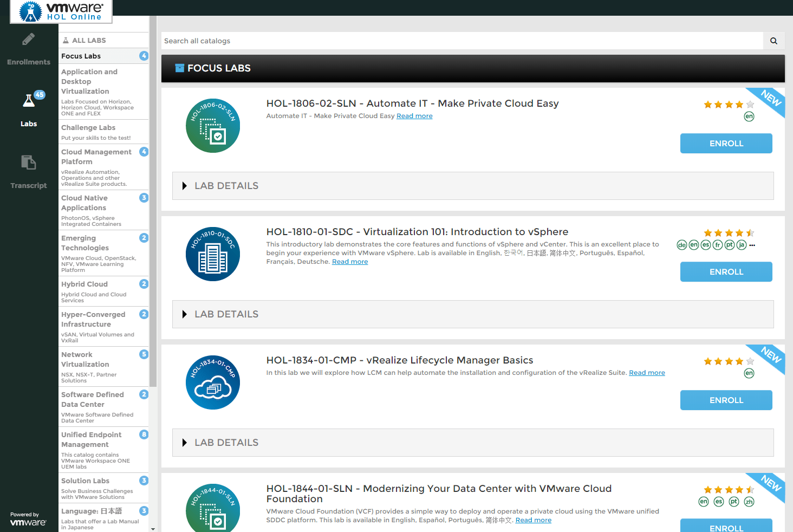This screenshot has height=532, width=793.
Task: Open the Unified Endpoint Management catalog
Action: click(x=103, y=450)
